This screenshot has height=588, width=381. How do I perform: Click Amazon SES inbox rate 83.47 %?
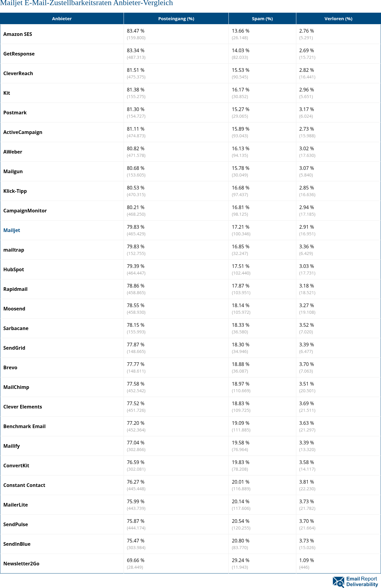pyautogui.click(x=136, y=31)
